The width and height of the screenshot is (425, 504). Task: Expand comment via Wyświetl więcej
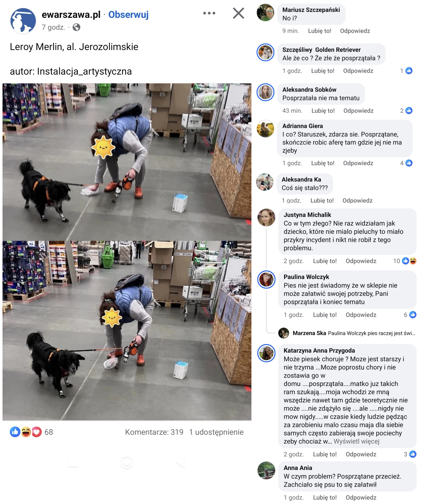tap(356, 441)
